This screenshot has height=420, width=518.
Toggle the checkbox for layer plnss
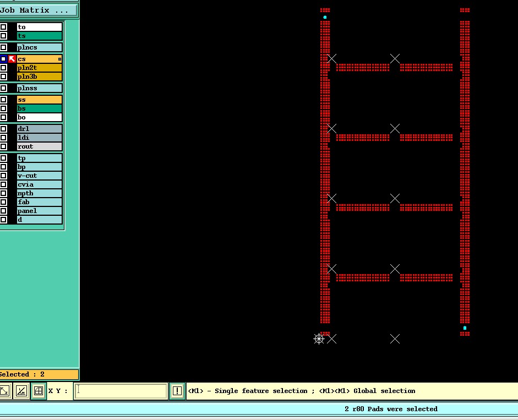[x=3, y=88]
